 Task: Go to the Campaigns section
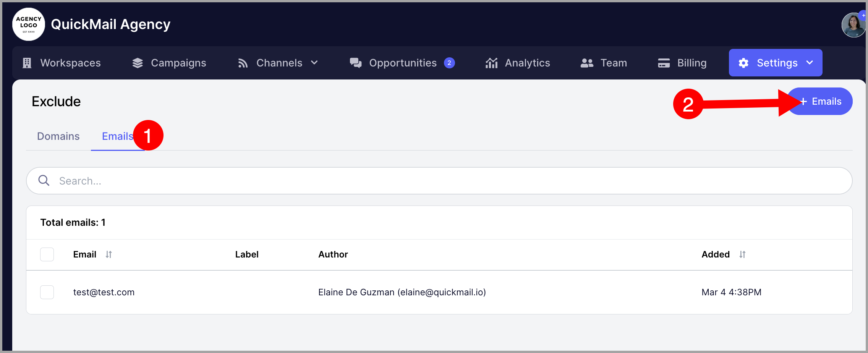(169, 63)
